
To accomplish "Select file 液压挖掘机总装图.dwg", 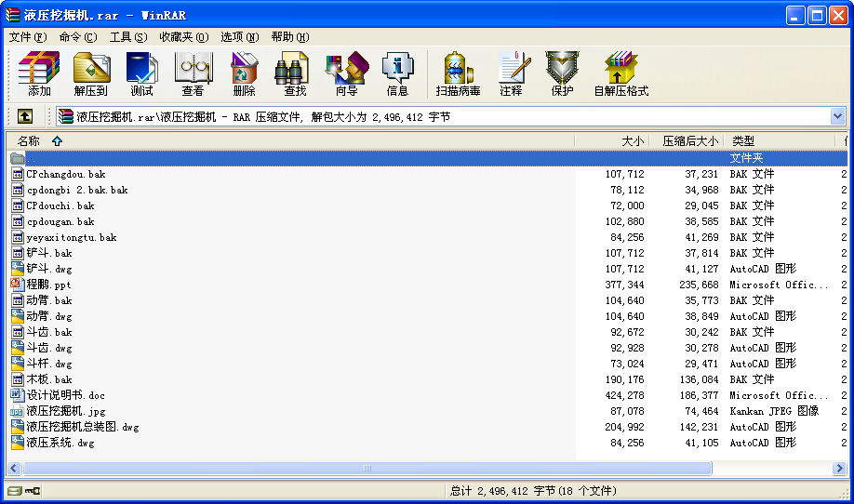I will click(82, 426).
